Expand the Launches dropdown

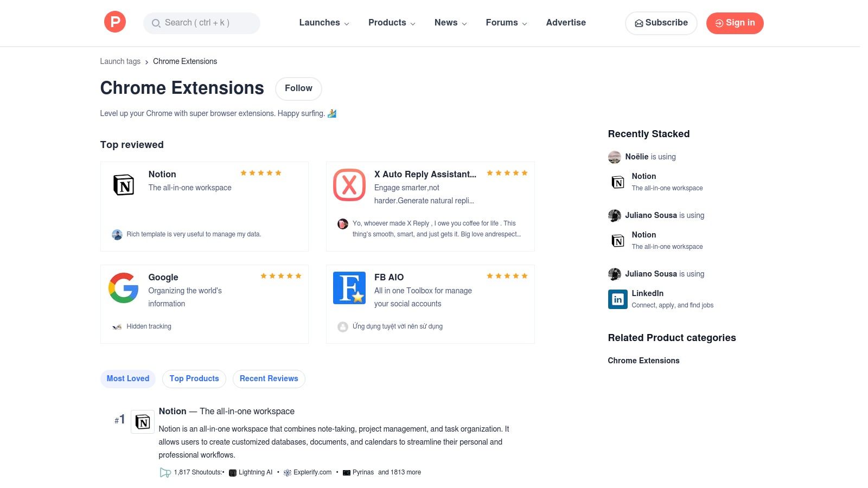320,23
